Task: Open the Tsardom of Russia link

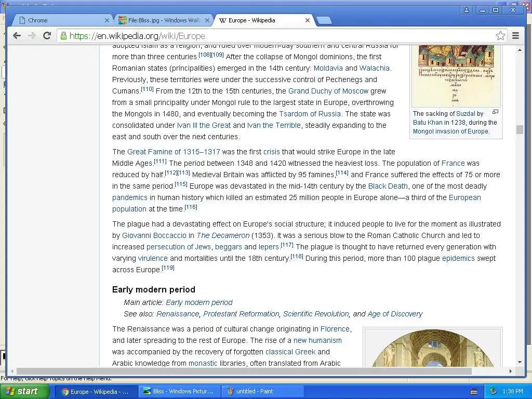Action: coord(310,114)
